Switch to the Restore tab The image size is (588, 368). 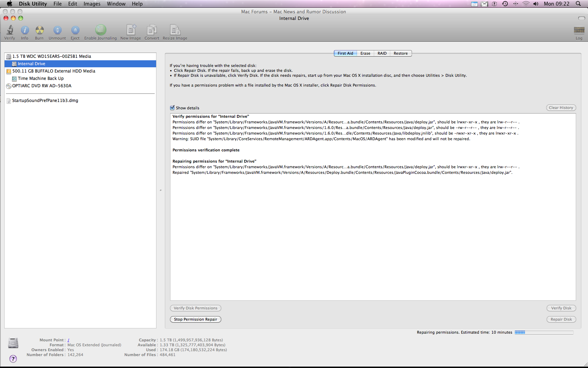click(401, 54)
